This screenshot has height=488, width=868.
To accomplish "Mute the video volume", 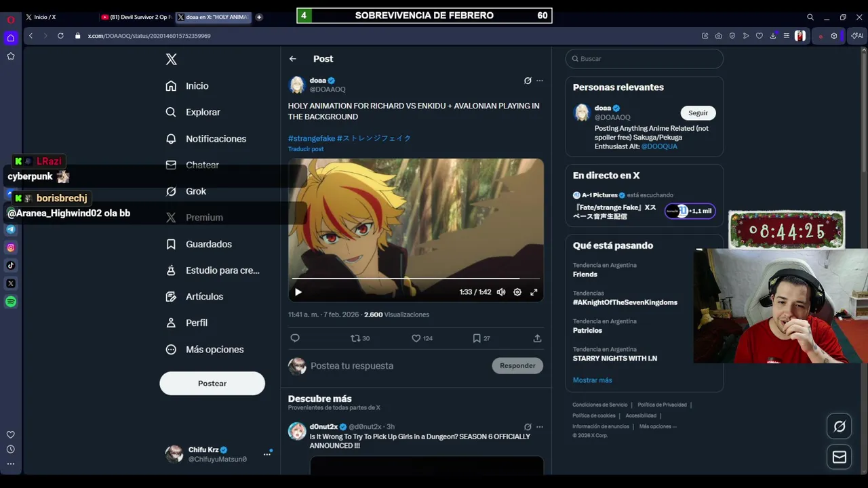I will tap(501, 292).
